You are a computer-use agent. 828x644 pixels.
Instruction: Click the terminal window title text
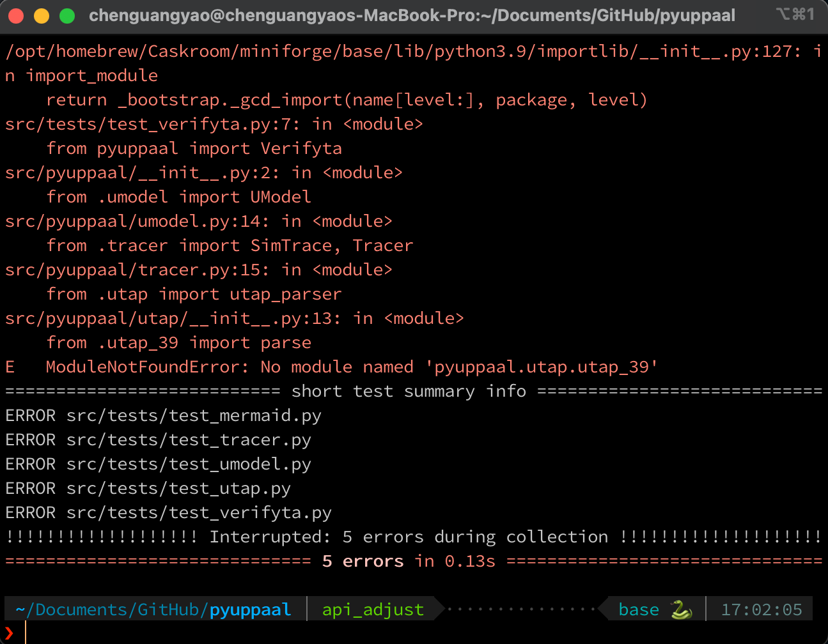coord(412,15)
